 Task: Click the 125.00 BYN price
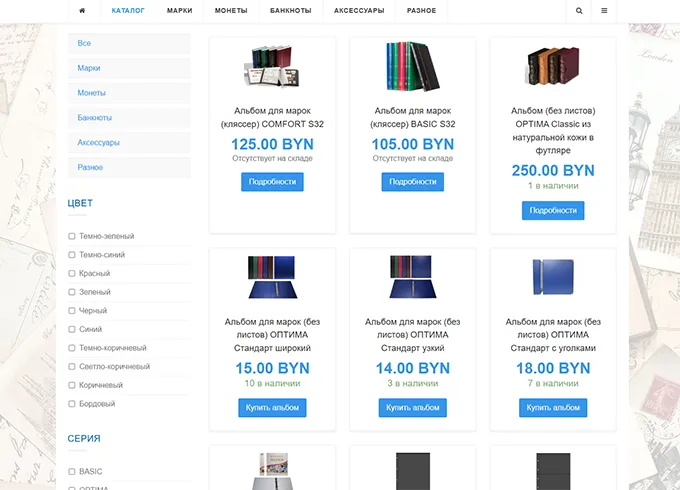(x=272, y=144)
